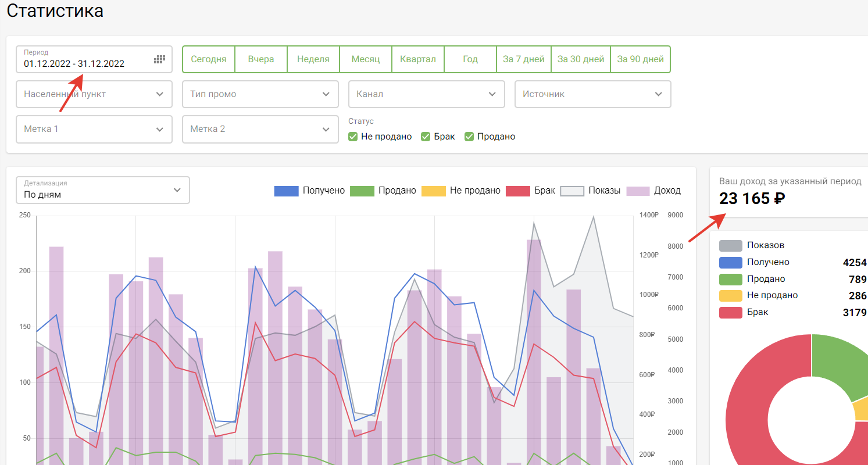Toggle Получено series in chart legend
This screenshot has width=868, height=465.
coord(309,191)
